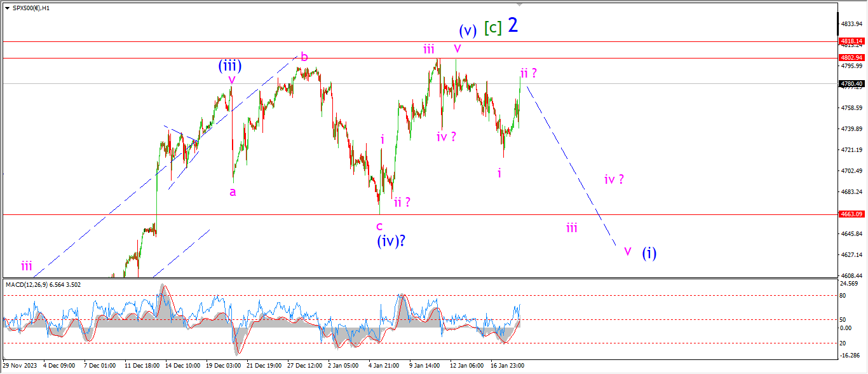Click the blue (iv)? wave label
This screenshot has width=868, height=374.
coord(393,241)
